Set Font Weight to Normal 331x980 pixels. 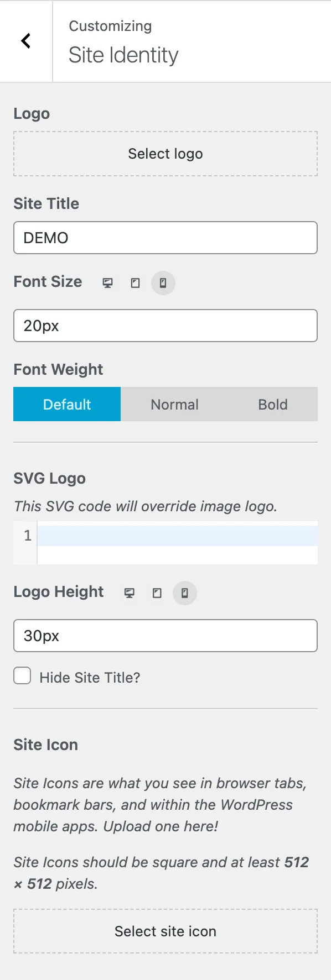174,404
